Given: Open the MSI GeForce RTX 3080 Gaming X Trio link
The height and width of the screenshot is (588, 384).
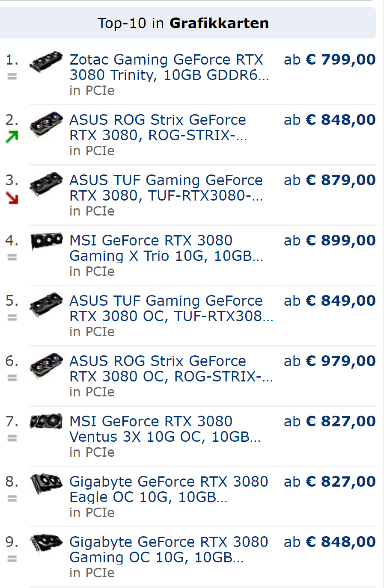Looking at the screenshot, I should click(x=167, y=248).
